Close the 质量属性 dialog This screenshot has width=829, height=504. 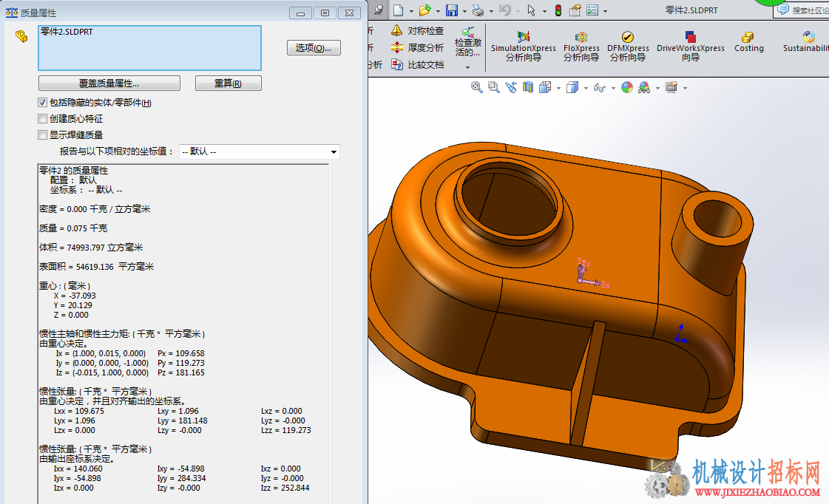(350, 13)
